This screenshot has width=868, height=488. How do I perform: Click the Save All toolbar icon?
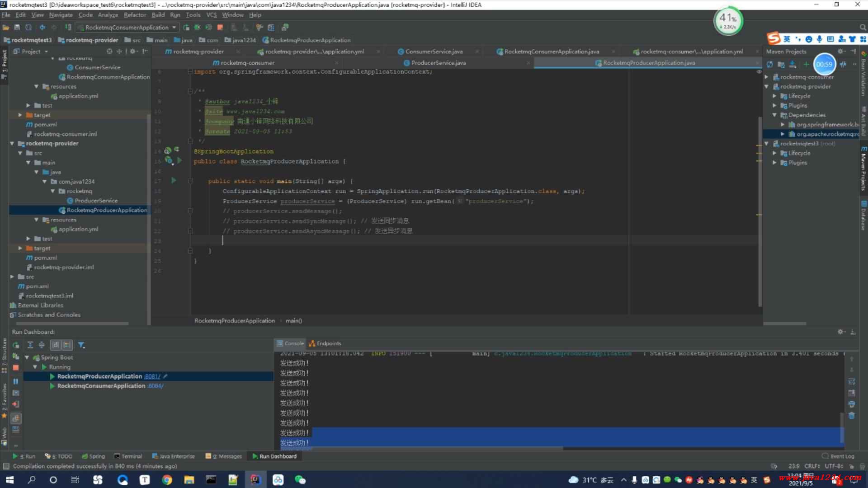pos(17,28)
